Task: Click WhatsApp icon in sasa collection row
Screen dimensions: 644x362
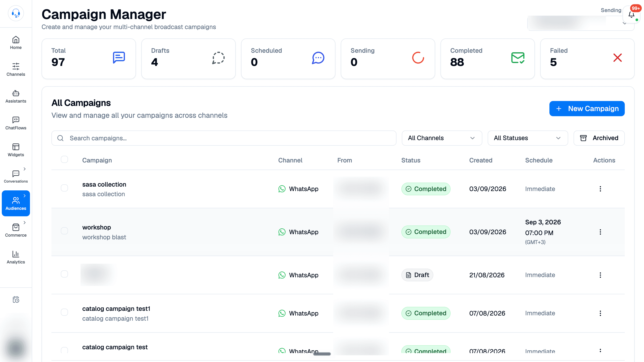Action: (282, 189)
